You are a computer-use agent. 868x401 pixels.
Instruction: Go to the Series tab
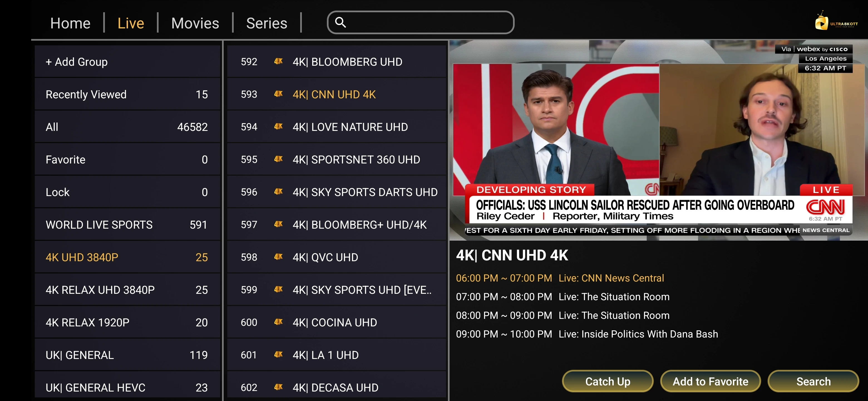267,23
